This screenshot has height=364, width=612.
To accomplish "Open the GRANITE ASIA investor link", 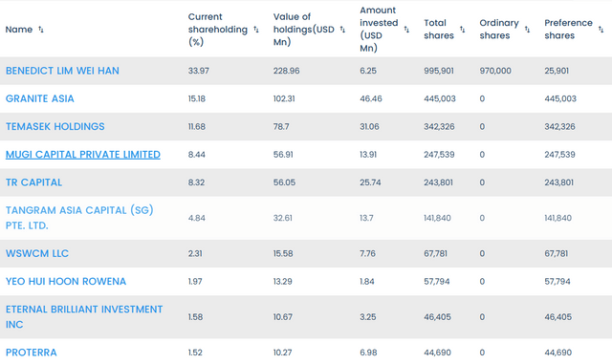I will (40, 98).
